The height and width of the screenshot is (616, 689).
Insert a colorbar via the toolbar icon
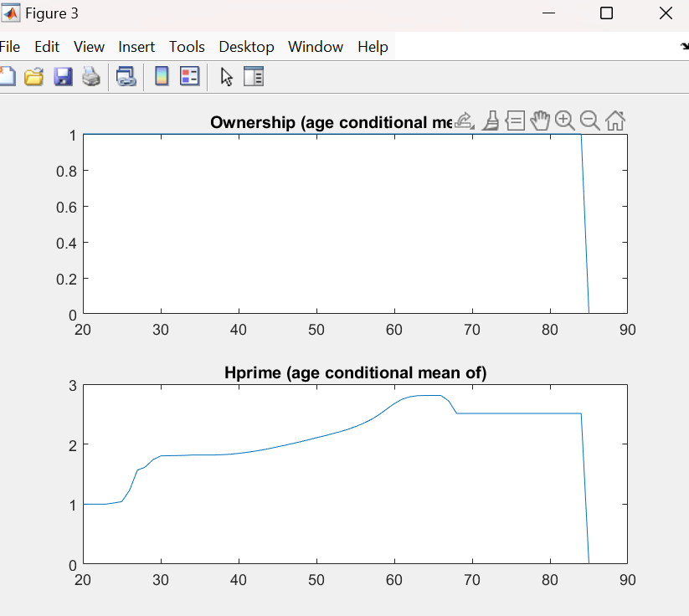[162, 76]
